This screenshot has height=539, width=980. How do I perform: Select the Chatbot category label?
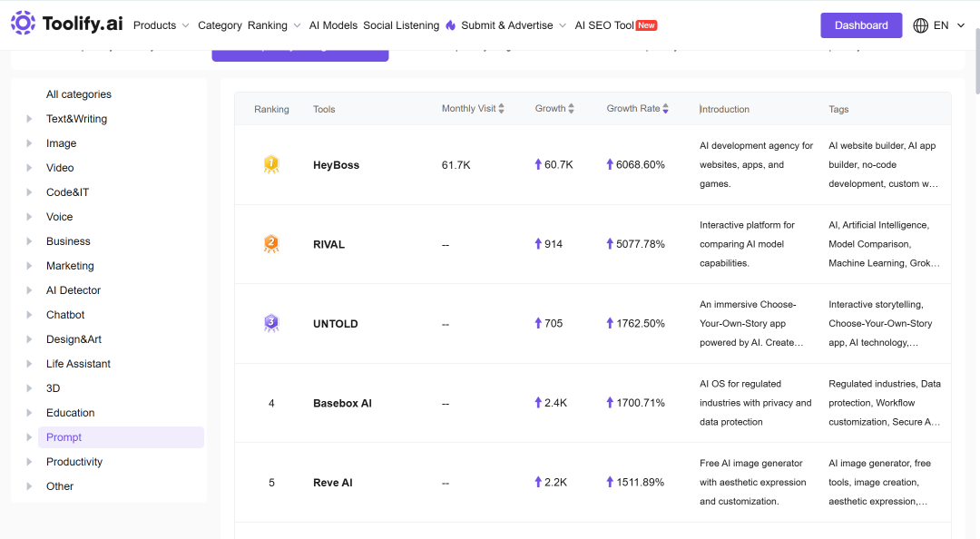tap(65, 315)
